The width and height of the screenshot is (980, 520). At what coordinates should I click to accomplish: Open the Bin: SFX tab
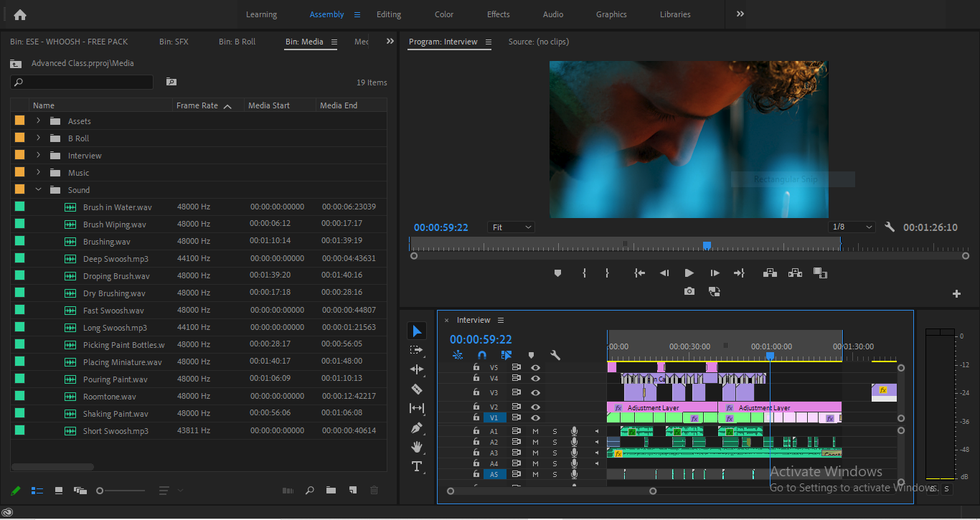pyautogui.click(x=174, y=42)
